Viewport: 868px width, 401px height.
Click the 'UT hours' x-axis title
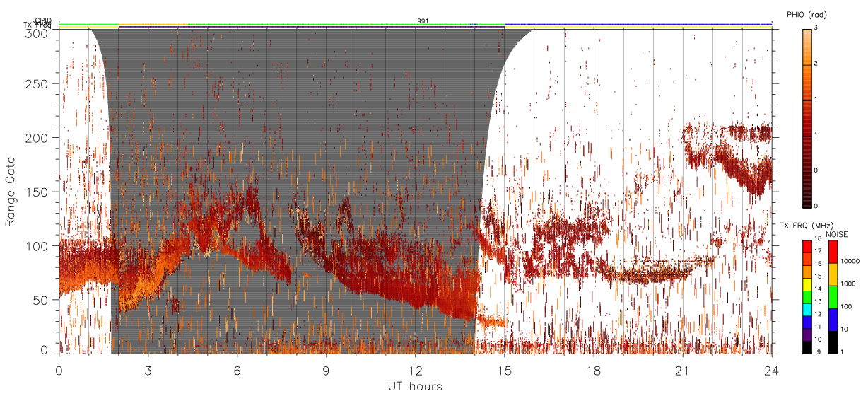pyautogui.click(x=415, y=387)
